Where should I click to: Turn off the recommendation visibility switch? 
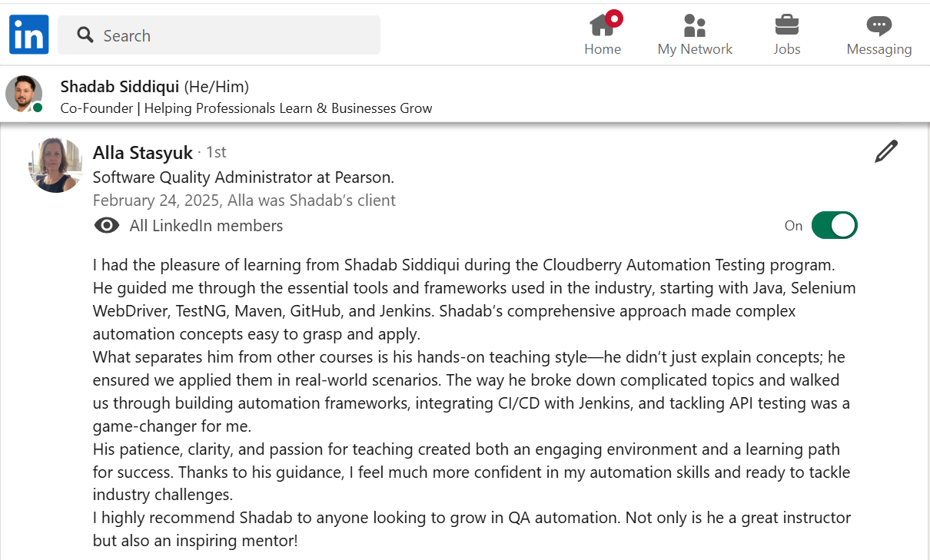click(x=834, y=226)
